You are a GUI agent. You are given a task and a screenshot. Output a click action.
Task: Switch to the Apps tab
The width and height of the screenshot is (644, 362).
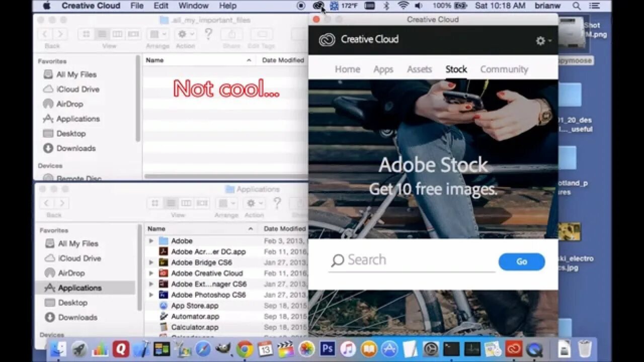pyautogui.click(x=383, y=69)
